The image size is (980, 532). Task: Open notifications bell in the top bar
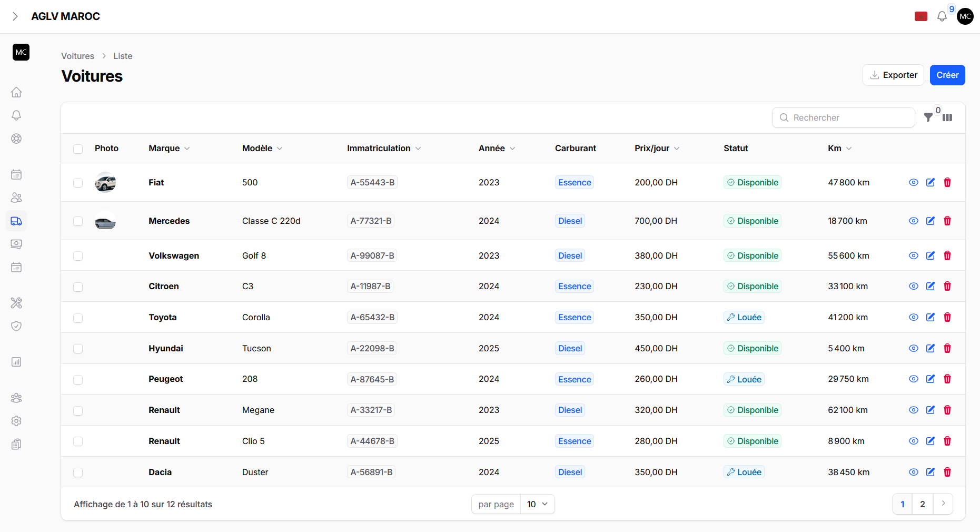point(942,16)
